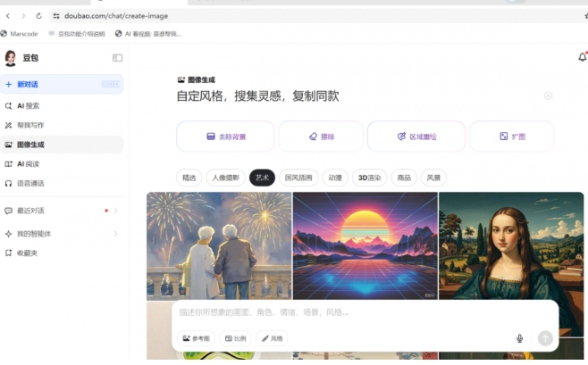Open 我的智能体 in the sidebar

coord(62,234)
